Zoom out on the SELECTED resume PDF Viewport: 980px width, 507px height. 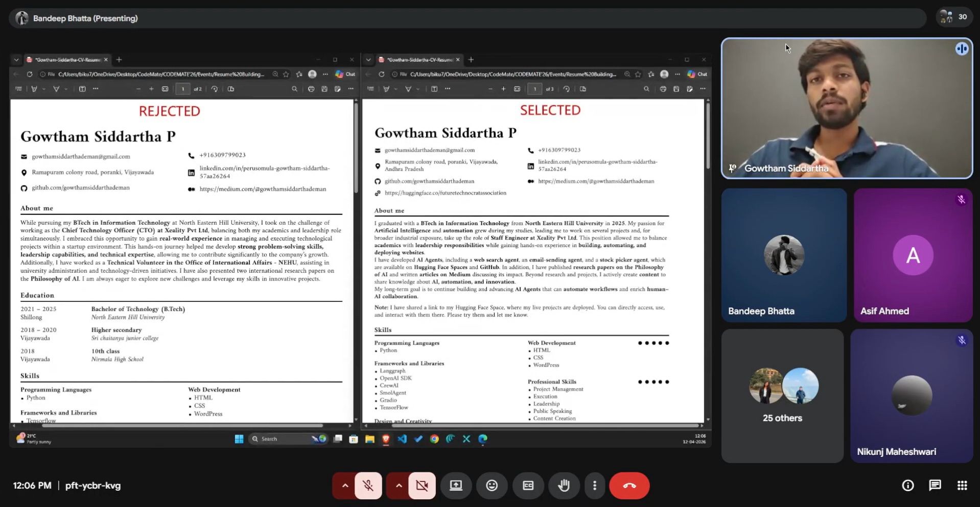click(490, 89)
